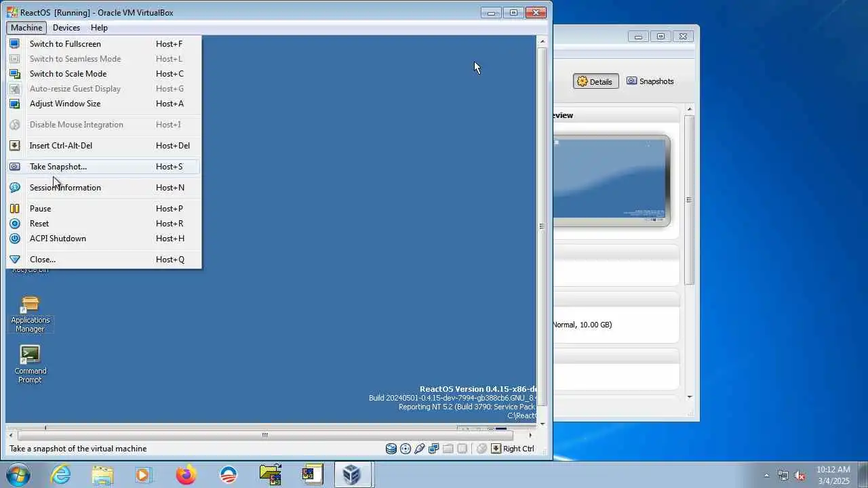Click the taskbar clock showing 10:12 AM
The width and height of the screenshot is (868, 488).
[x=833, y=475]
